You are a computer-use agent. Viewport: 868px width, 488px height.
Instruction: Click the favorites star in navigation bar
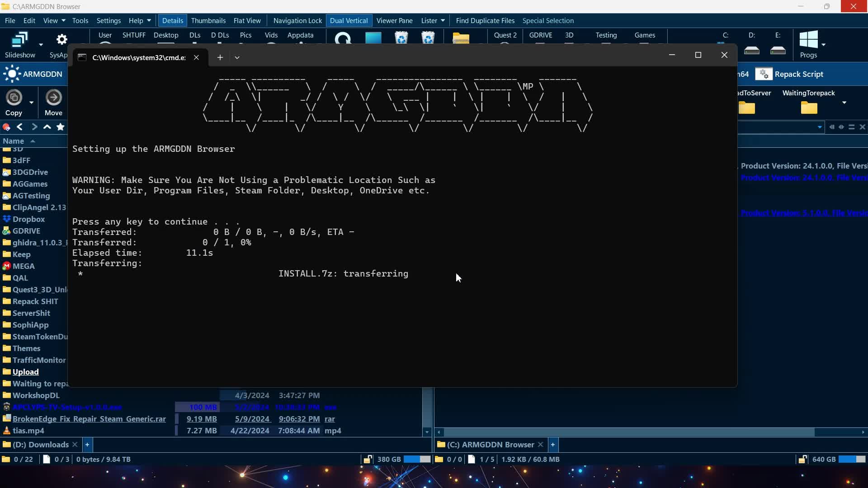click(61, 127)
